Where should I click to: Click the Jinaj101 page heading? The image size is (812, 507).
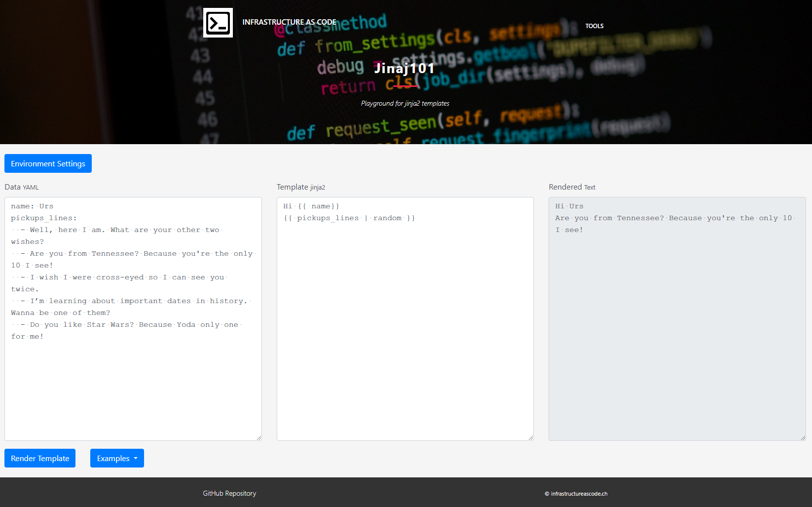(x=404, y=68)
